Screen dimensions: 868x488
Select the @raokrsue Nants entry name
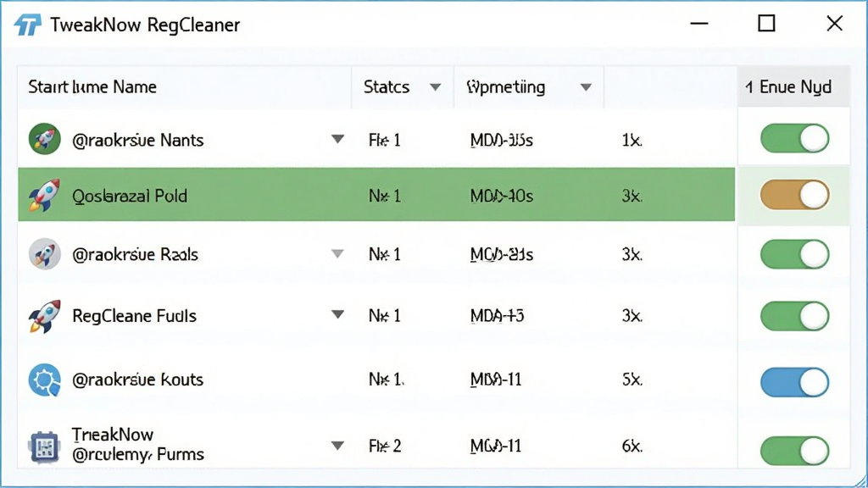point(138,140)
